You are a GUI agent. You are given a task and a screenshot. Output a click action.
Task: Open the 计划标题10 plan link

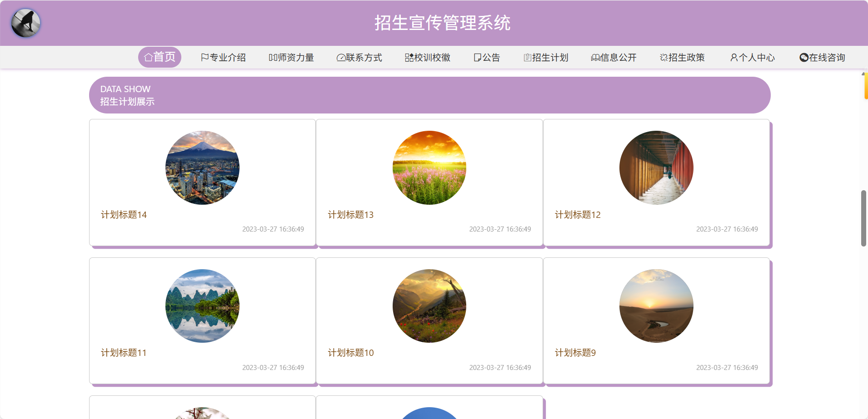tap(351, 353)
